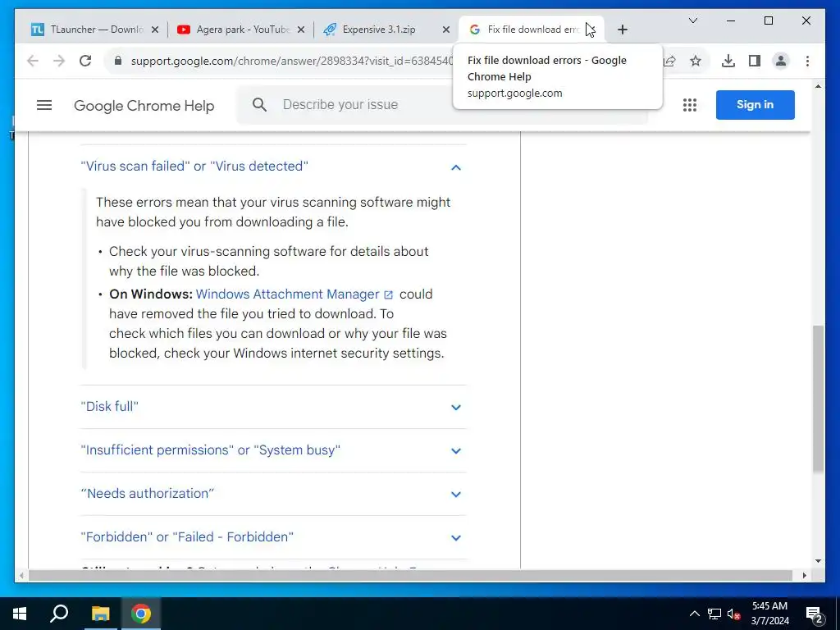Click the "Disk full" heading text
The image size is (840, 630).
coord(109,407)
